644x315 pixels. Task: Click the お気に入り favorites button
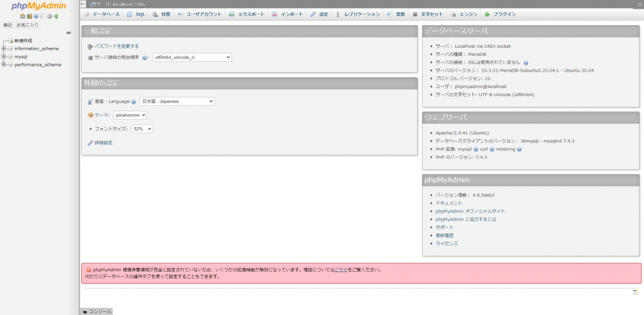coord(28,25)
